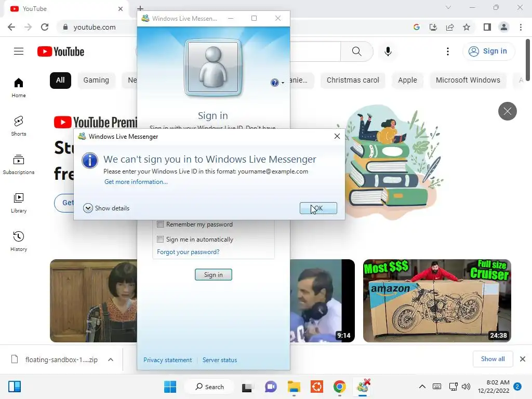Click taskbar Search box
532x399 pixels.
click(209, 387)
